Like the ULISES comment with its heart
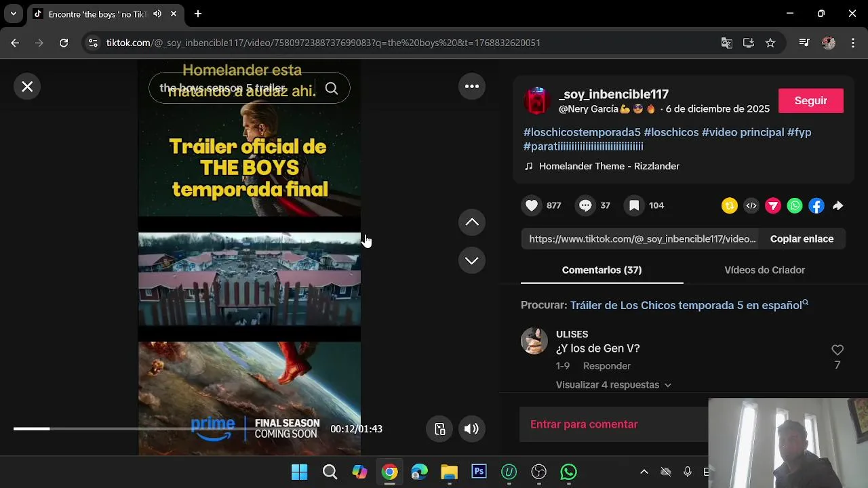Screen dimensions: 868x488 pos(837,350)
